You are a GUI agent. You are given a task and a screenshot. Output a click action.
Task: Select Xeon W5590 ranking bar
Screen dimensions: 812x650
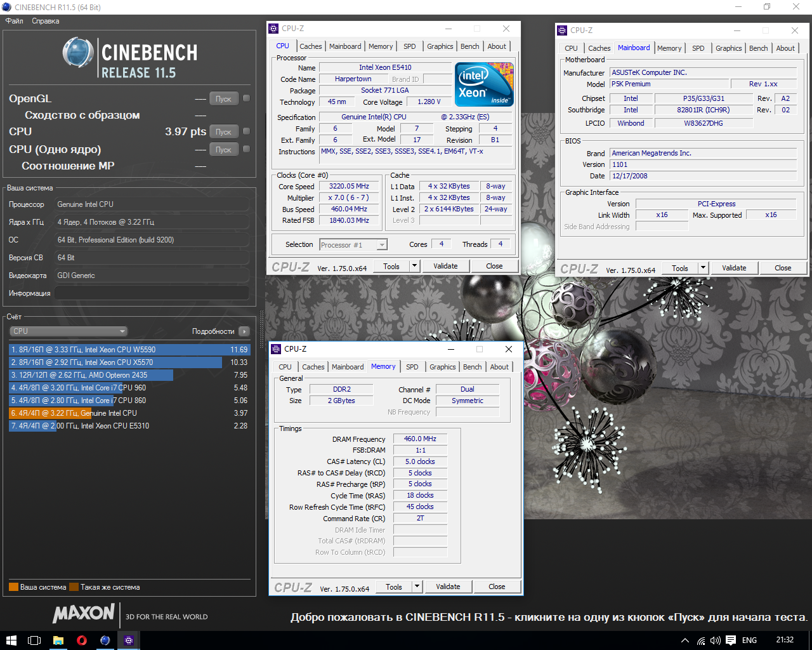click(129, 350)
